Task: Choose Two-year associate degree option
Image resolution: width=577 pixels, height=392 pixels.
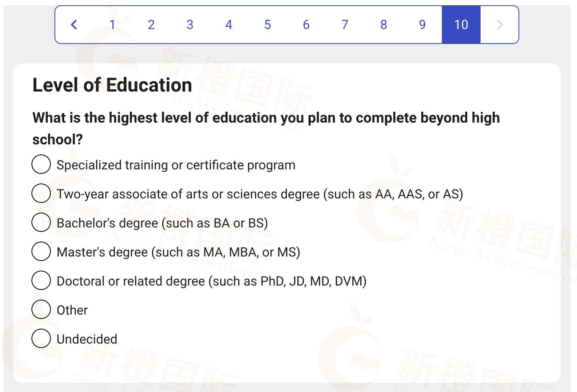Action: pyautogui.click(x=41, y=193)
